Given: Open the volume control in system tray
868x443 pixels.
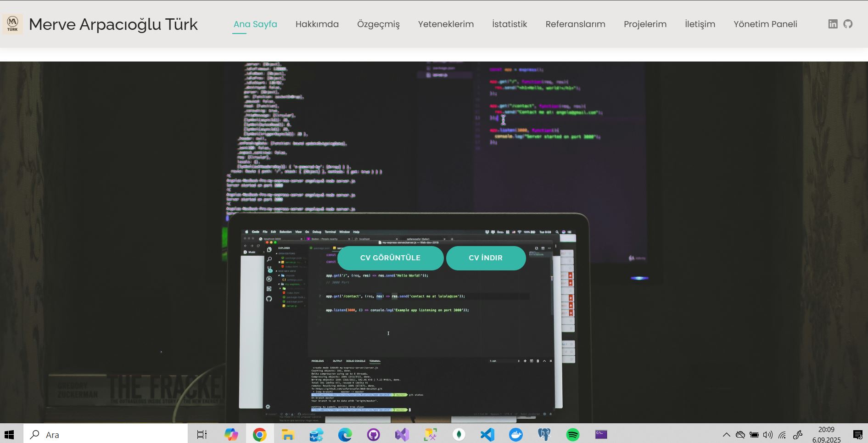Looking at the screenshot, I should pos(767,435).
